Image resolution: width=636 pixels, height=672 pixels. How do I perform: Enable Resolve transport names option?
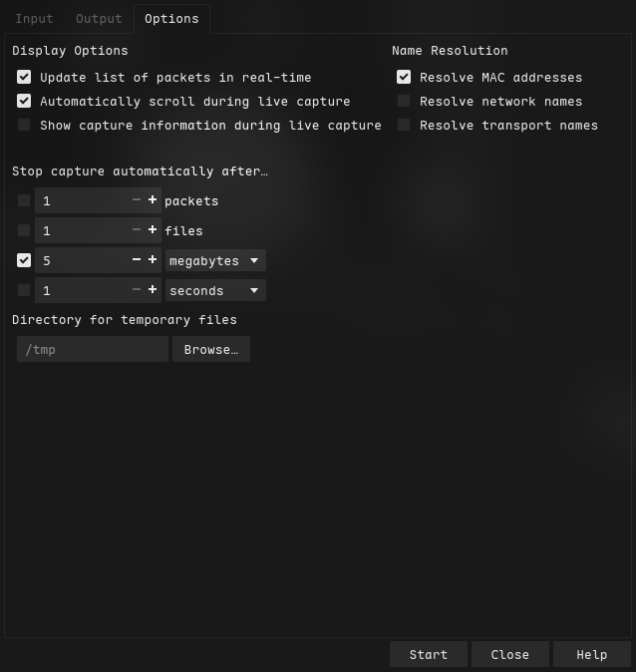(404, 125)
